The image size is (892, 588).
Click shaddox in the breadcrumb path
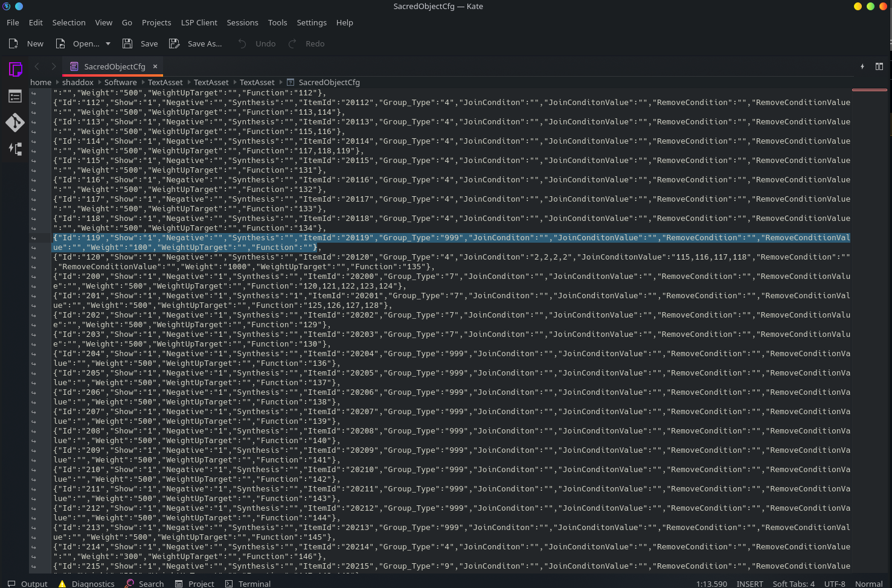(x=78, y=82)
